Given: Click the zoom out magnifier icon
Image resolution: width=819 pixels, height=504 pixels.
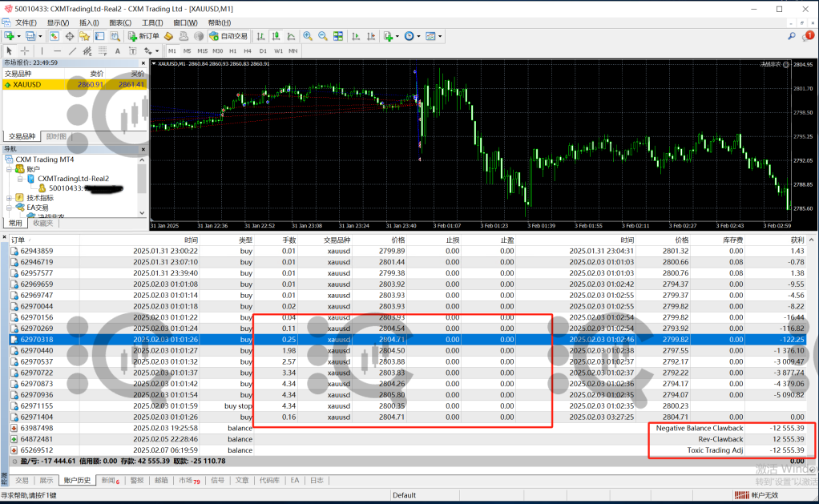Looking at the screenshot, I should 322,36.
